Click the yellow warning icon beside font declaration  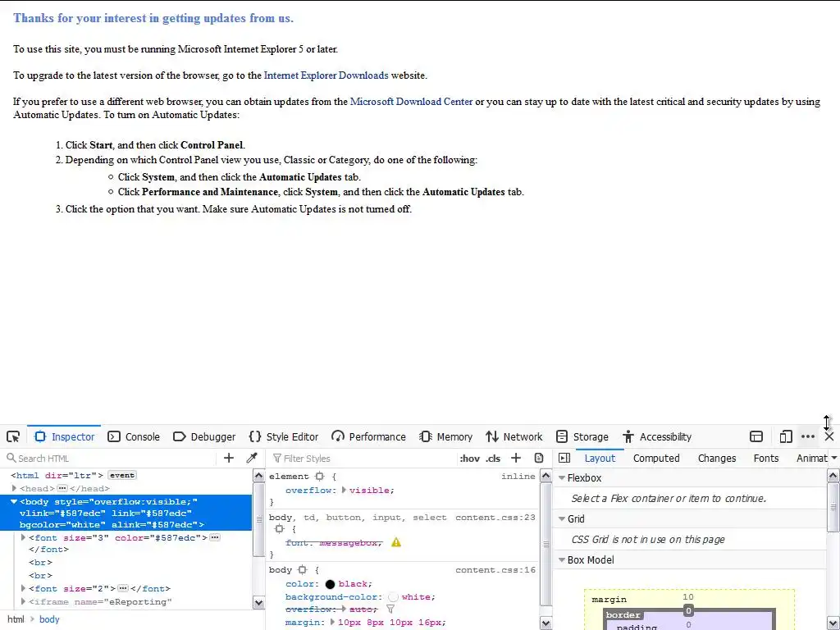pyautogui.click(x=396, y=543)
